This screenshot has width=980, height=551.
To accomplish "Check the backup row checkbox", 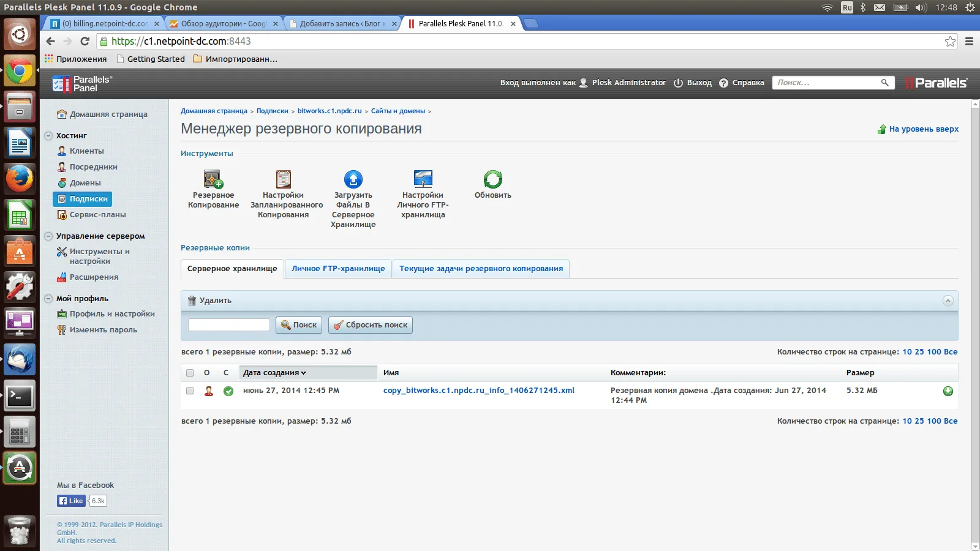I will 189,391.
